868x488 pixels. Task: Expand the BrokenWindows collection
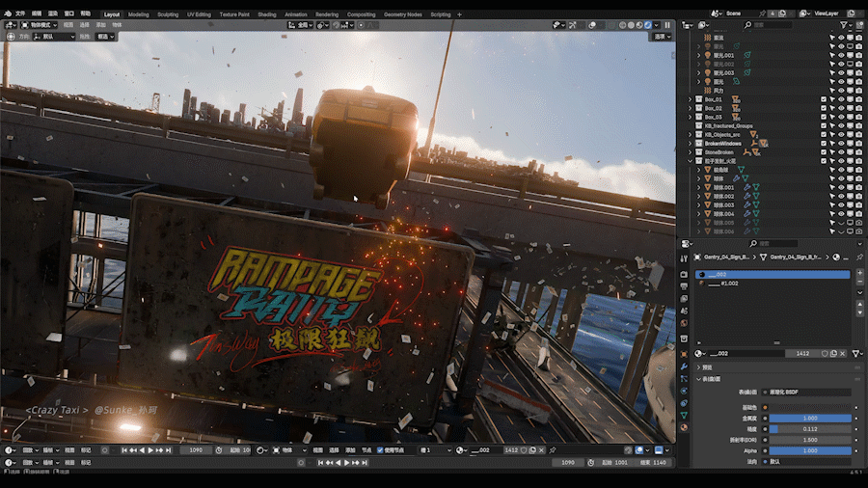[691, 144]
